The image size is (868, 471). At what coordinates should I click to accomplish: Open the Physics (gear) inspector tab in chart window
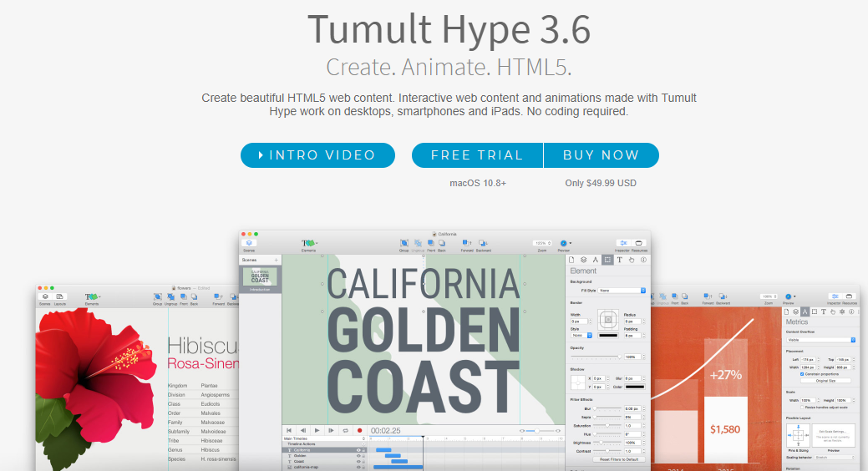coord(842,311)
